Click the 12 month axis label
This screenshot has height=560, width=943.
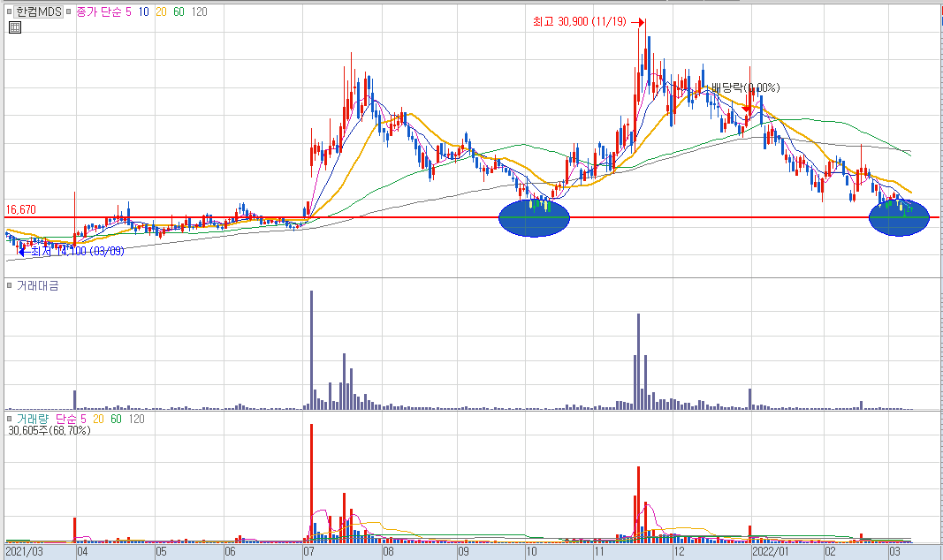coord(679,551)
